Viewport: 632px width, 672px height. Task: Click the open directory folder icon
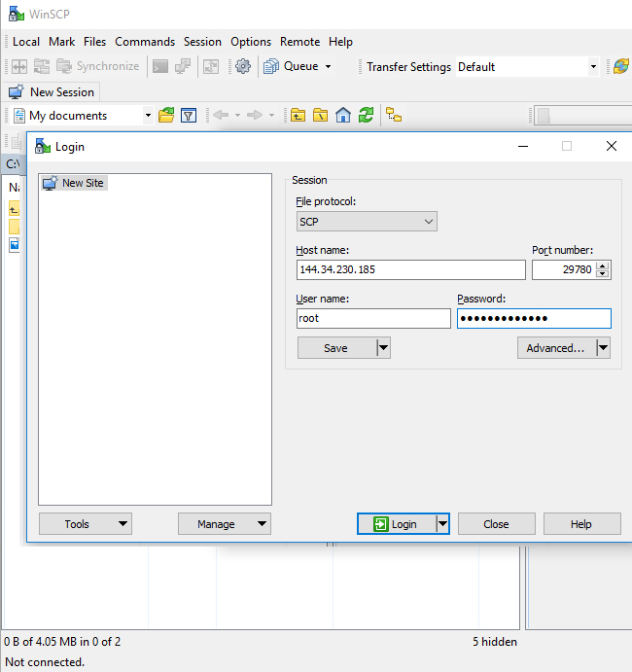(166, 115)
